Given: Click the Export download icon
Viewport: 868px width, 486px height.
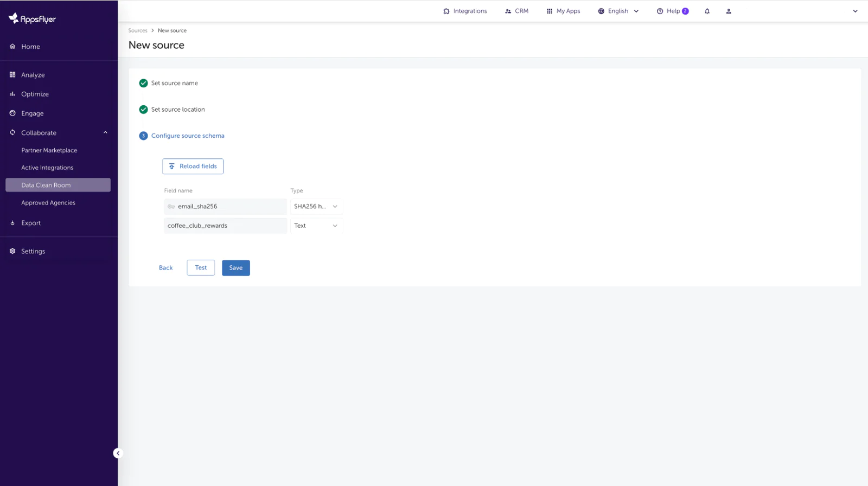Looking at the screenshot, I should (x=12, y=223).
